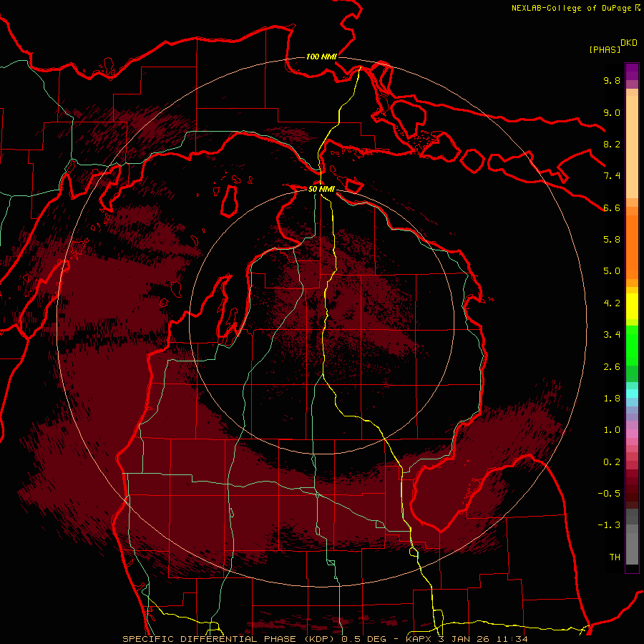Click the 5.8 scale value
The width and height of the screenshot is (644, 644).
click(612, 240)
